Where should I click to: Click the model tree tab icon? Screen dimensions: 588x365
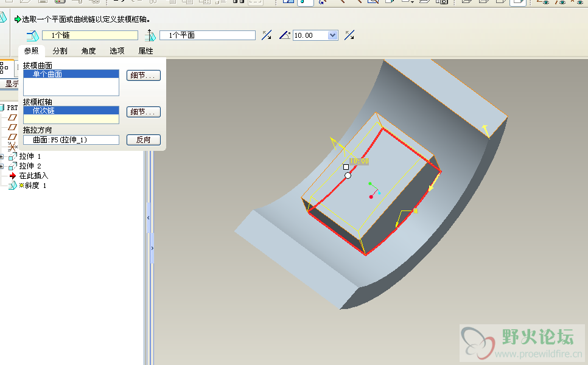click(4, 68)
